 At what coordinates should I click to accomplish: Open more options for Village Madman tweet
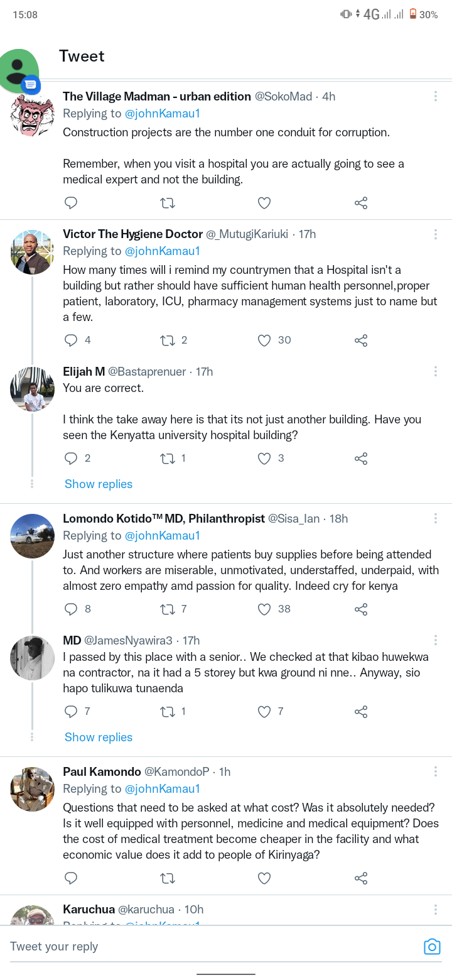(436, 96)
